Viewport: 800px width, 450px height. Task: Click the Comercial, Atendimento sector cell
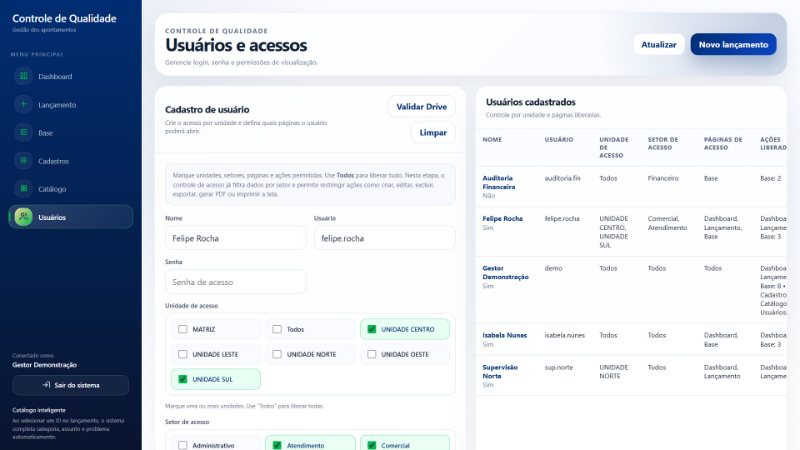(x=667, y=223)
